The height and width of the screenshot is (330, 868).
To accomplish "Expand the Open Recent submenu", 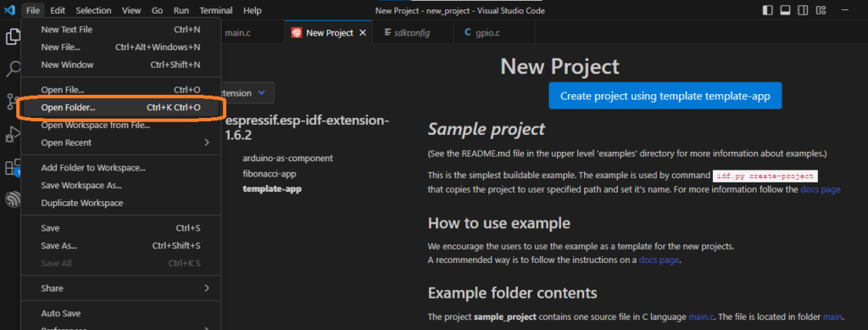I will pos(120,143).
